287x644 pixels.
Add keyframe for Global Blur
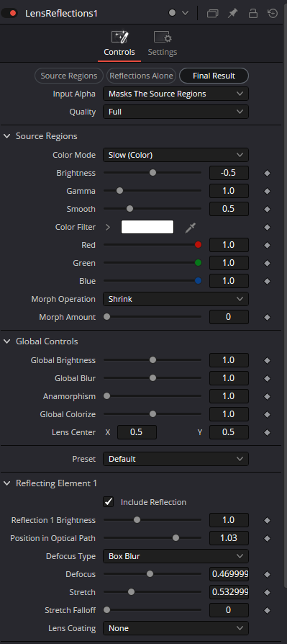coord(268,379)
